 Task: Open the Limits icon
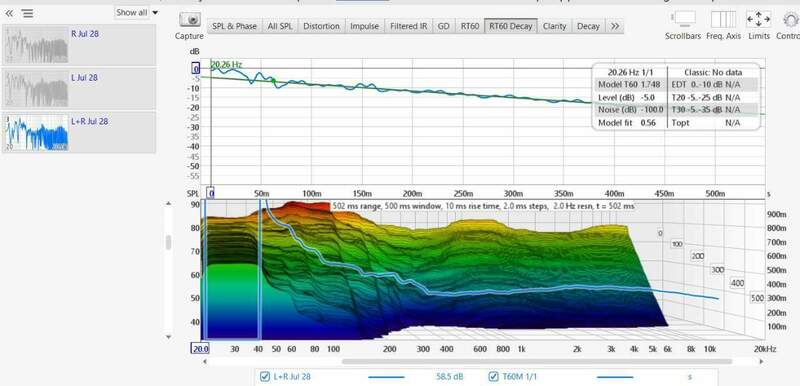[x=759, y=19]
